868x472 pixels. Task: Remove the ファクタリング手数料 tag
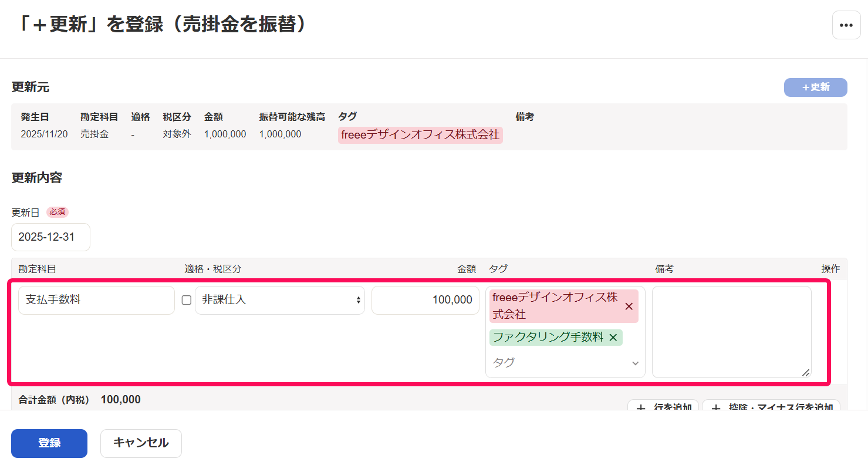(x=613, y=338)
